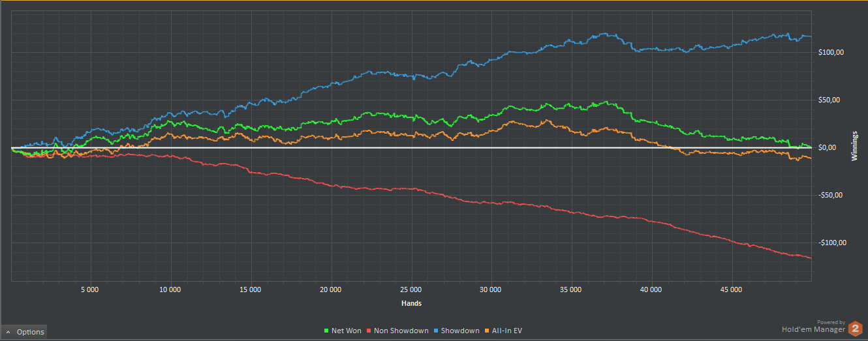This screenshot has height=341, width=868.
Task: Click the -$50,00 winnings axis label
Action: click(830, 195)
